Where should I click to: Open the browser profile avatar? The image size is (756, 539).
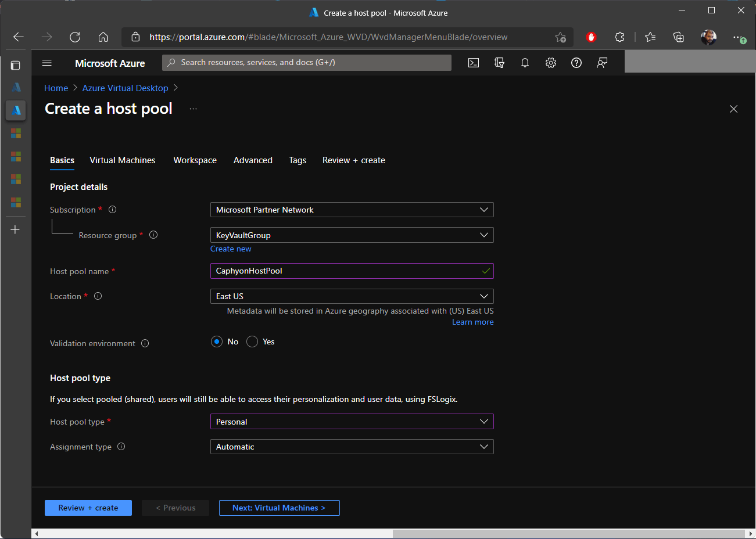coord(708,37)
